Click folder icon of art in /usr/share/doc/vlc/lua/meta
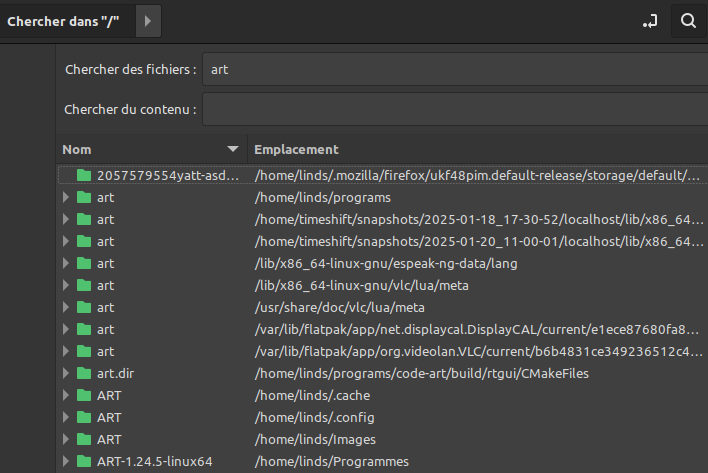Viewport: 708px width, 473px height. pyautogui.click(x=84, y=307)
